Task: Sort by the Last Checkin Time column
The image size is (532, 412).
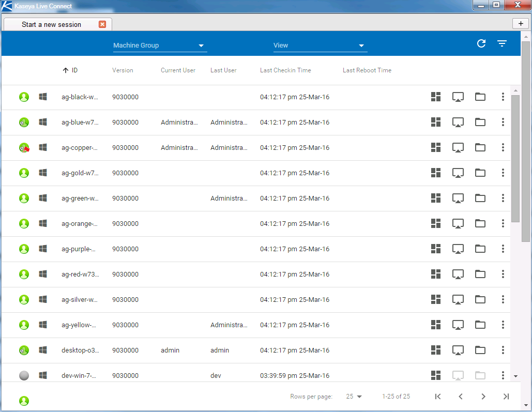Action: point(285,70)
